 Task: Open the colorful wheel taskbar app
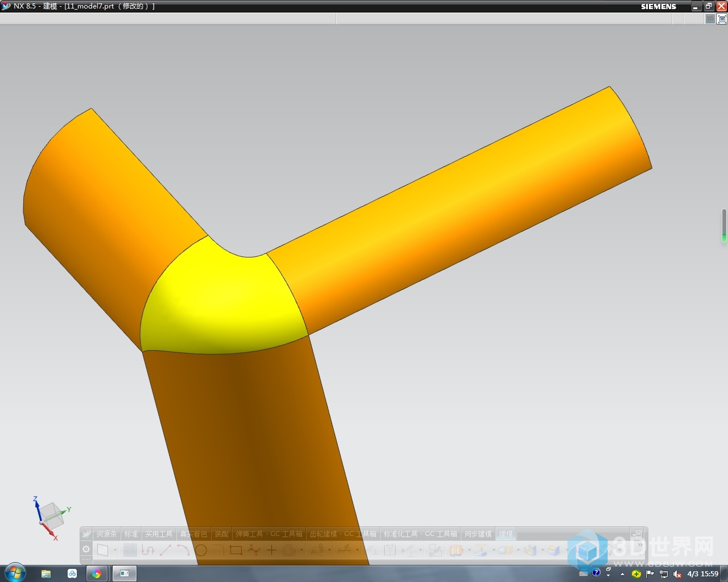click(x=97, y=573)
